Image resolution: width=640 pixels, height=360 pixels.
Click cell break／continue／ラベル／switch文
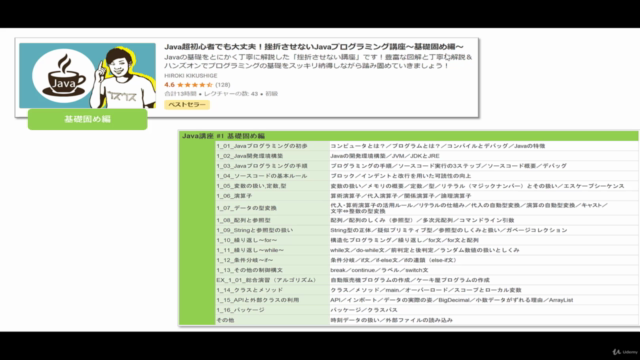coord(484,270)
